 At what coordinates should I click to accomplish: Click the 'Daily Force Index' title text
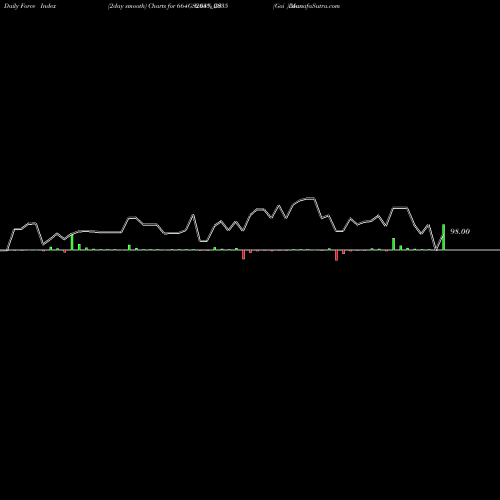coord(30,6)
